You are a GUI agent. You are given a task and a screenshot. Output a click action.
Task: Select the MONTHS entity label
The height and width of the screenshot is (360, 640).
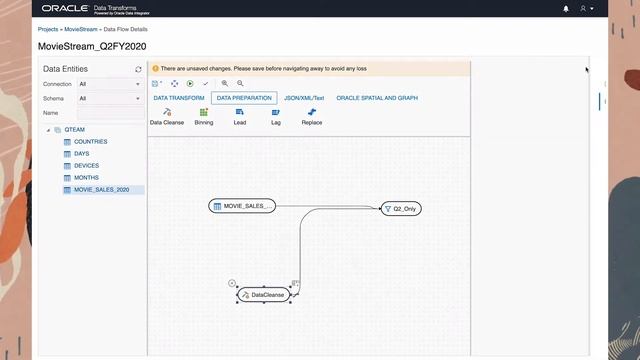pos(87,178)
